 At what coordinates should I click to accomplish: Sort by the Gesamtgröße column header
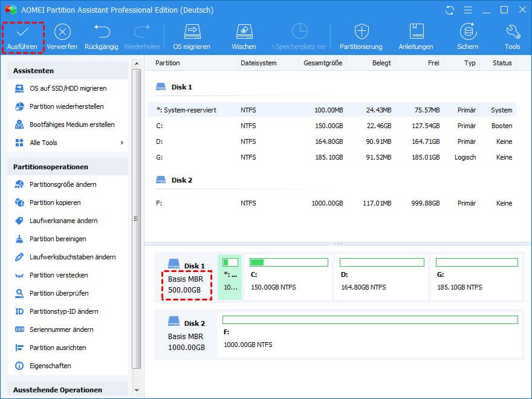pyautogui.click(x=323, y=63)
